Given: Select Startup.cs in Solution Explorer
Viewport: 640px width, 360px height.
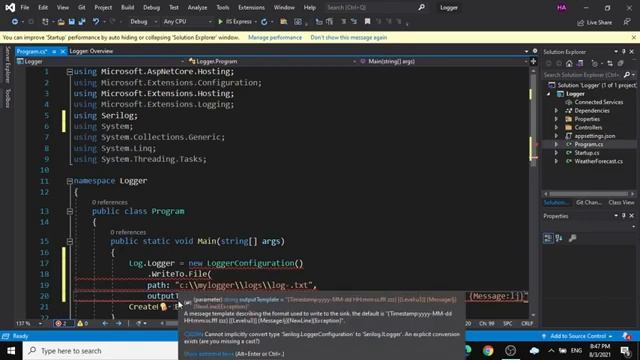Looking at the screenshot, I should [x=587, y=153].
